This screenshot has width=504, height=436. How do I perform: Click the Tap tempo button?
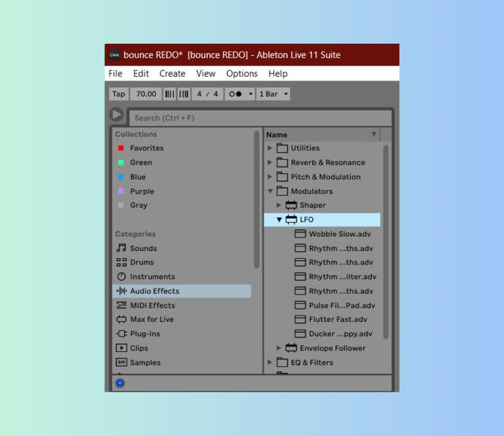(x=119, y=94)
